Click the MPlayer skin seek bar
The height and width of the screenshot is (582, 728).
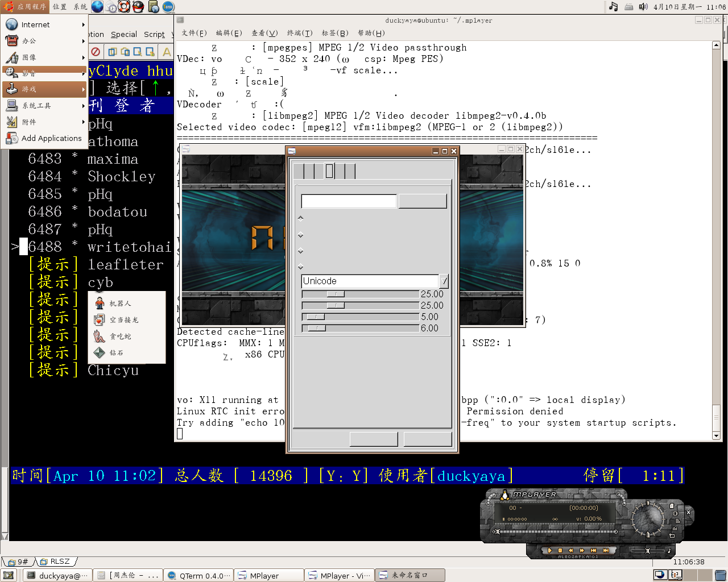pyautogui.click(x=555, y=531)
